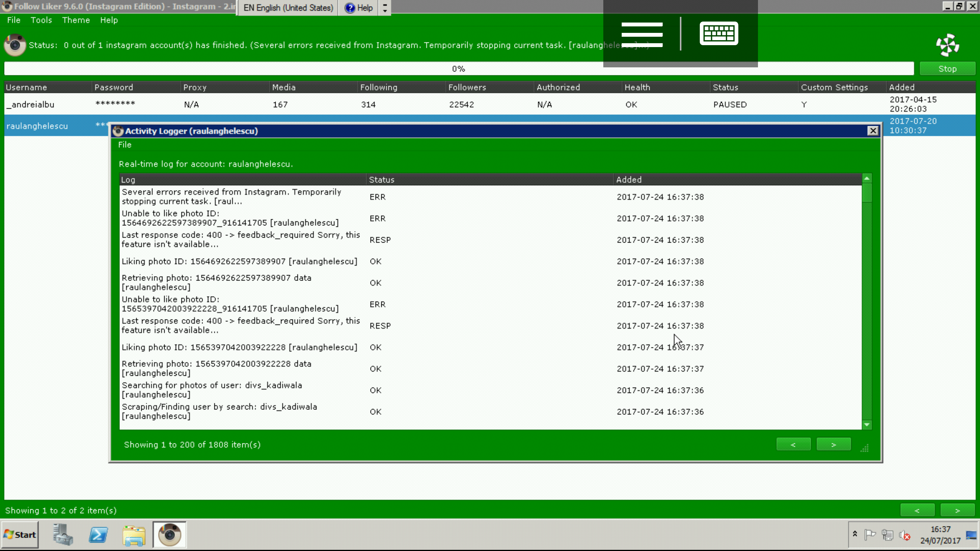Select 'Unable to like photo ID: 1564692622597389907' entry
This screenshot has width=980, height=551.
(490, 218)
